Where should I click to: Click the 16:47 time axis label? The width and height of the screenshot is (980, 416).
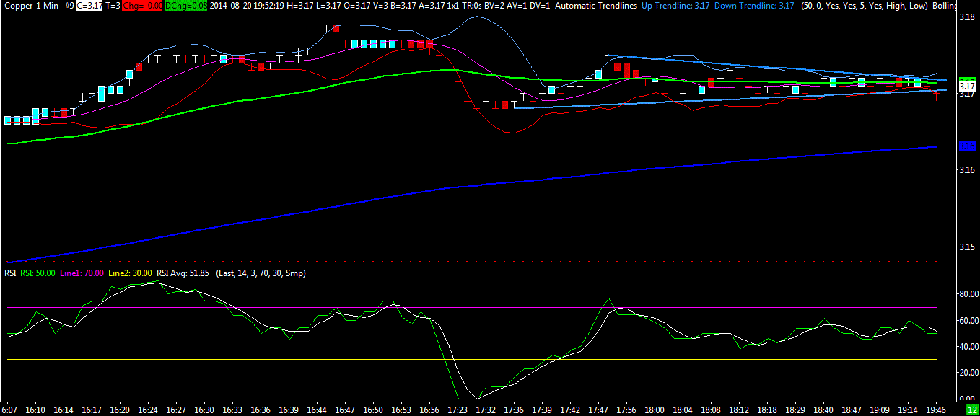tap(345, 409)
